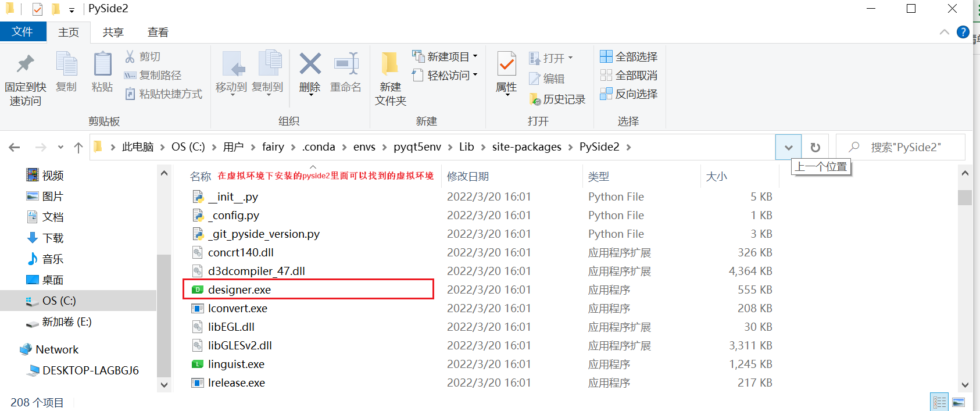
Task: Click the New folder (新建文件夹) icon
Action: coord(390,64)
